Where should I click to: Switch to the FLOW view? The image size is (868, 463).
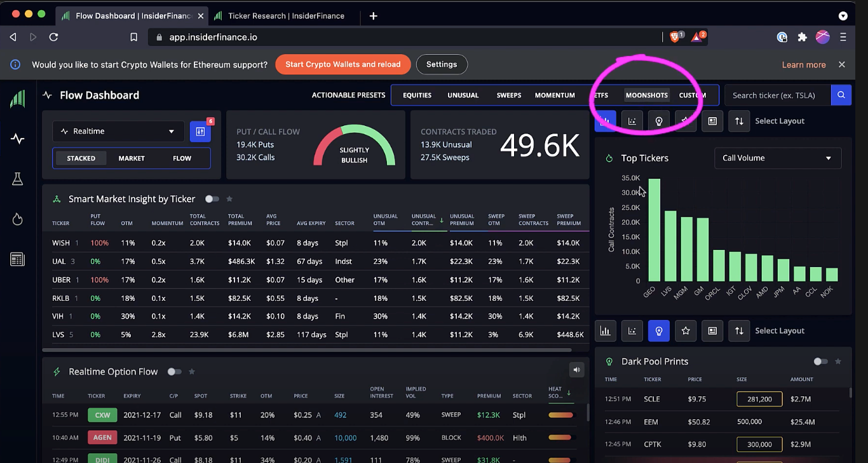[x=182, y=158]
